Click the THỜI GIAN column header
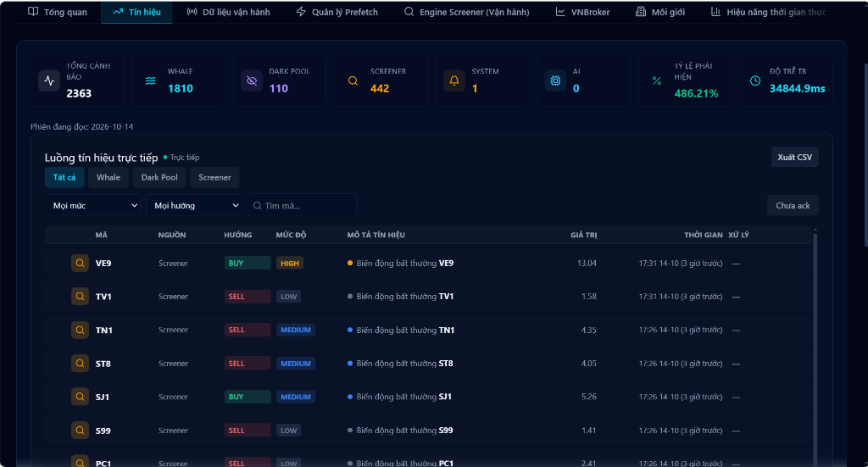The height and width of the screenshot is (467, 868). 703,235
